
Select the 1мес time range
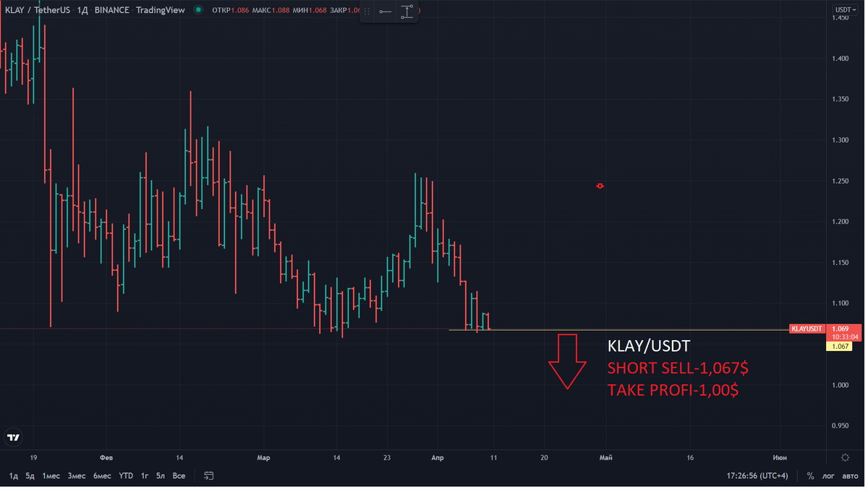pyautogui.click(x=51, y=476)
